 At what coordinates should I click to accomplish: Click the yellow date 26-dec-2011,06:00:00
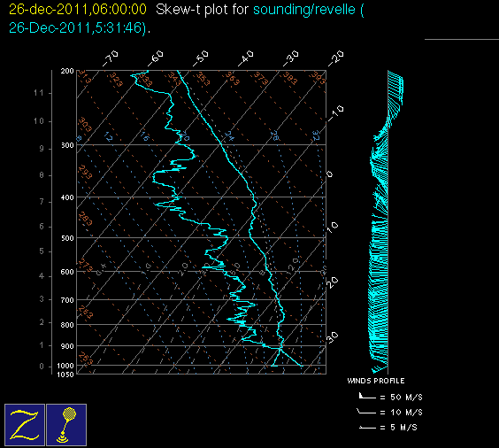[78, 10]
